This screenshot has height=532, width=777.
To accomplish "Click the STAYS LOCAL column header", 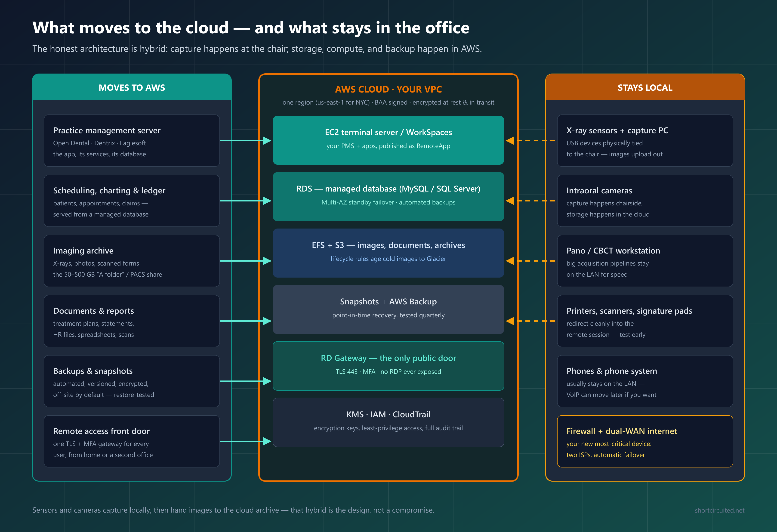I will [645, 87].
